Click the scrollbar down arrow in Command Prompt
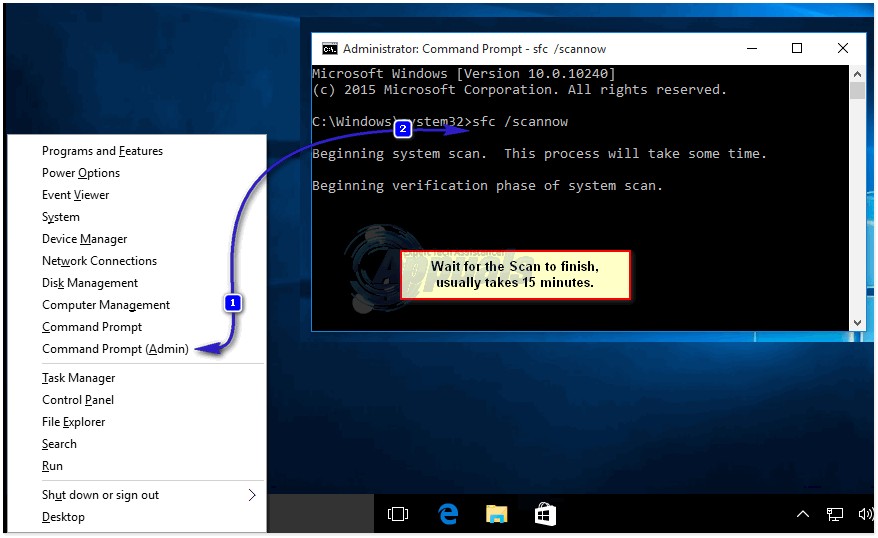Screen dimensions: 878x538 [x=857, y=323]
